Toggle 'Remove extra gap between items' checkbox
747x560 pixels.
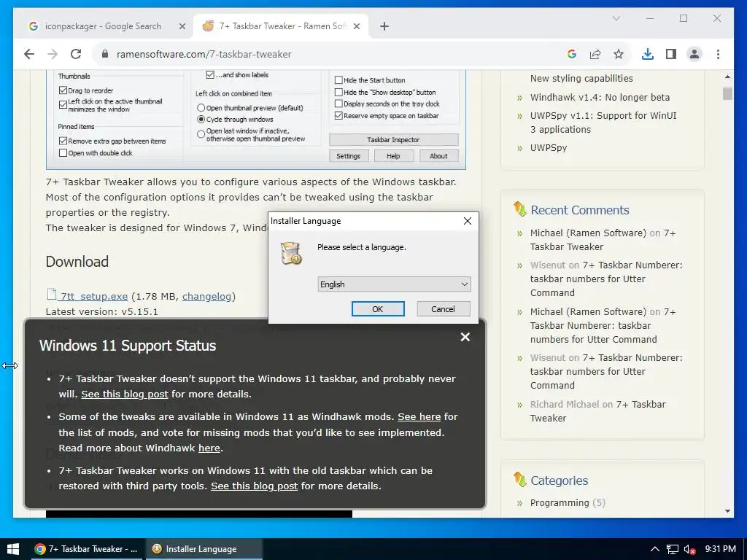point(63,141)
